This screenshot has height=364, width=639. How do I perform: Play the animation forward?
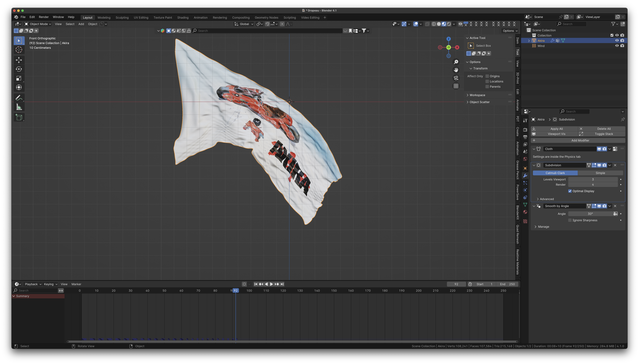pyautogui.click(x=271, y=284)
